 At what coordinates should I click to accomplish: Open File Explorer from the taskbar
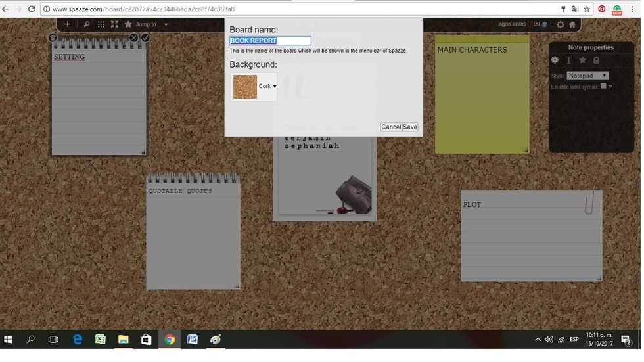pyautogui.click(x=124, y=340)
